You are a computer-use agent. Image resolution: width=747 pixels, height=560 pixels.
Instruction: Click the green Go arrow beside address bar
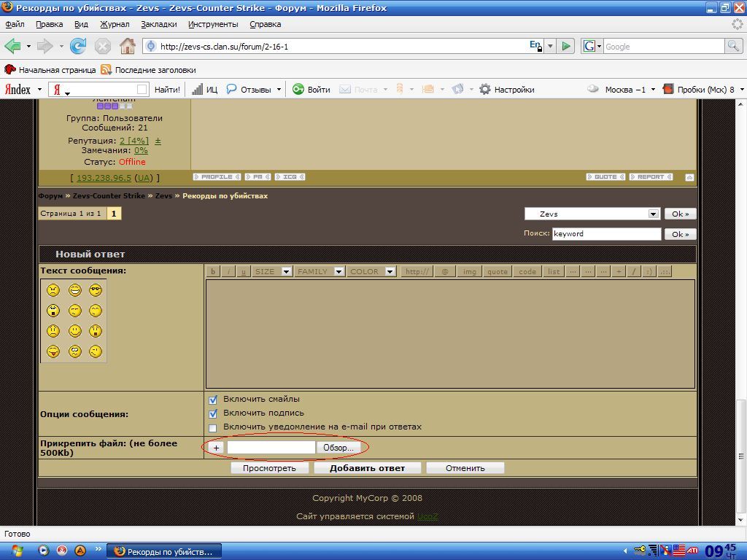pos(566,46)
